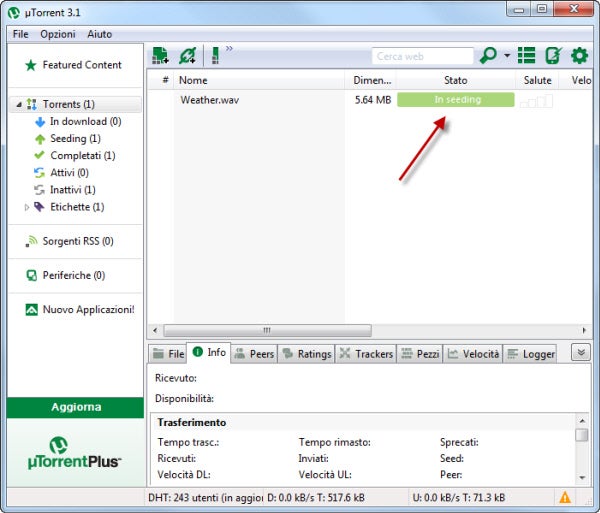Expand the toolbar overflow chevron
Screen dimensions: 600x513
(229, 48)
